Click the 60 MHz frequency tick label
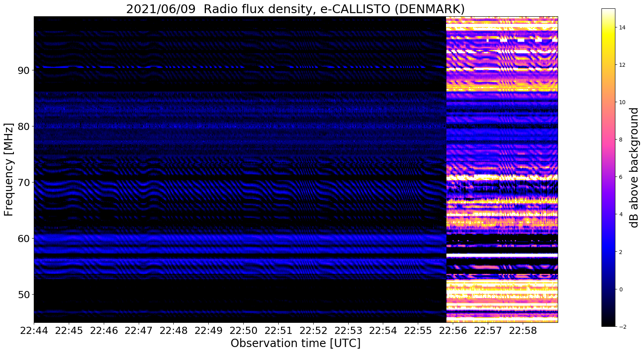 click(x=23, y=239)
